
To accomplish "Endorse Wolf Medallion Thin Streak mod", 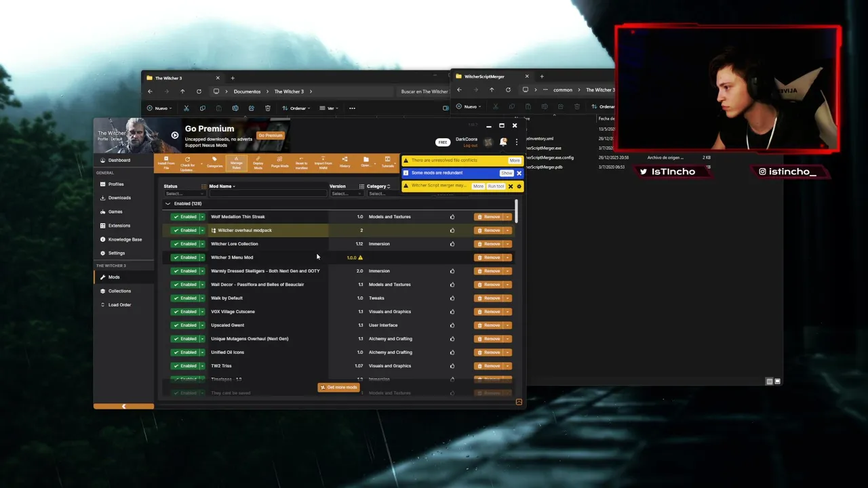I will click(452, 217).
